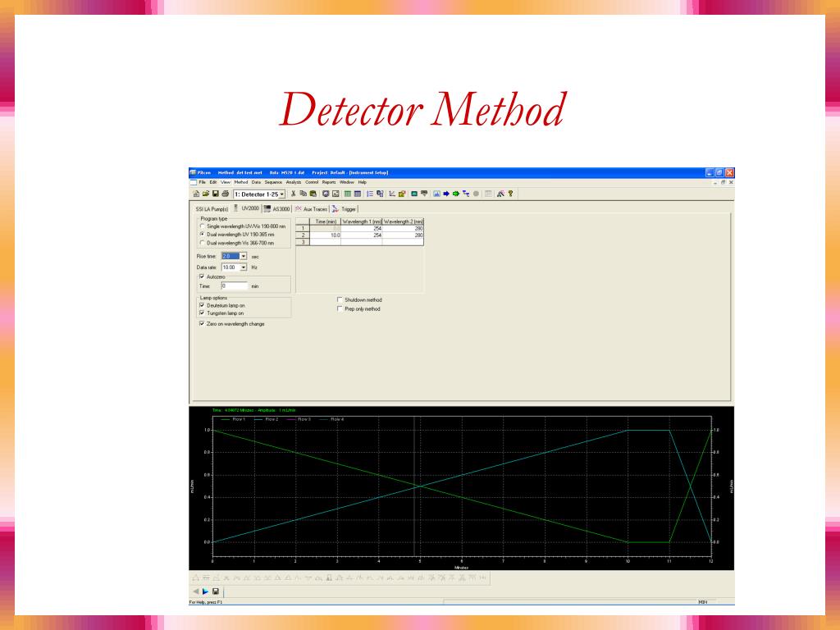Viewport: 840px width, 630px height.
Task: Click the green monitor toolbar icon
Action: (x=414, y=194)
